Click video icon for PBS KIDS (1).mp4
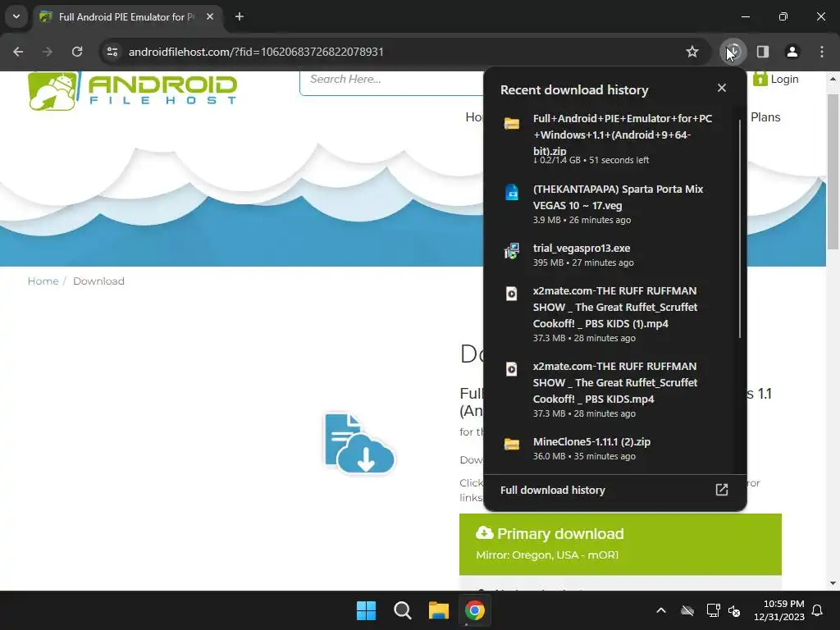The image size is (840, 630). (512, 294)
